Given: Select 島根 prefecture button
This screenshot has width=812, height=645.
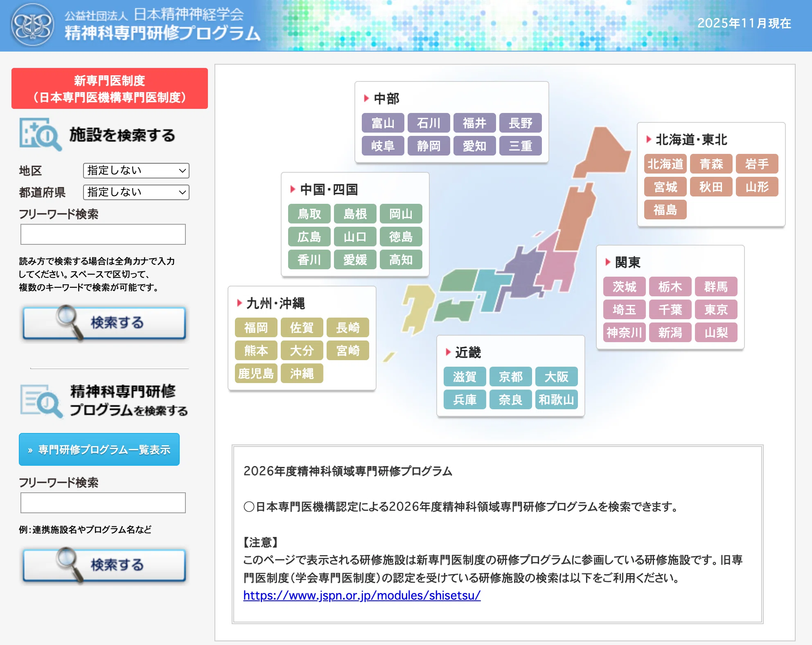Looking at the screenshot, I should [x=355, y=214].
